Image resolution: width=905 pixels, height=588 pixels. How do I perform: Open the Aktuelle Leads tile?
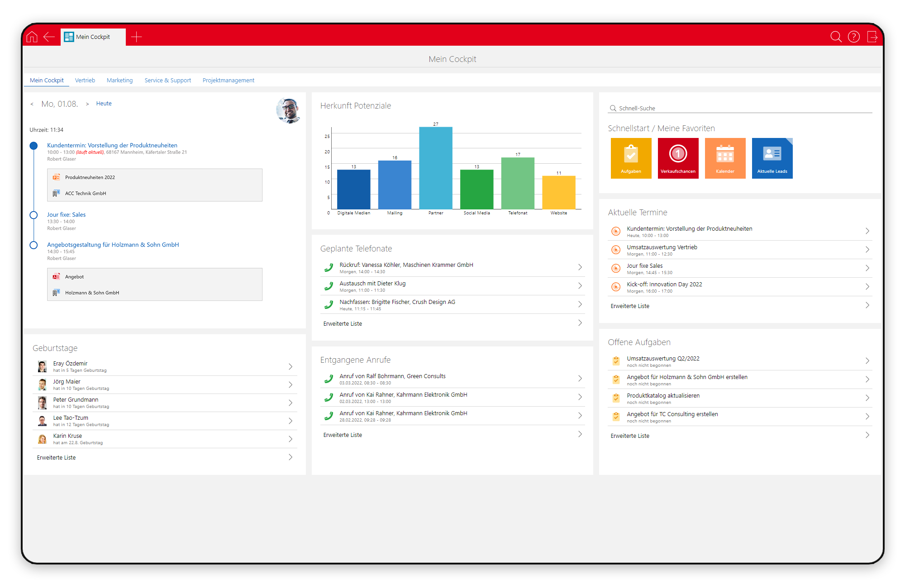tap(772, 158)
